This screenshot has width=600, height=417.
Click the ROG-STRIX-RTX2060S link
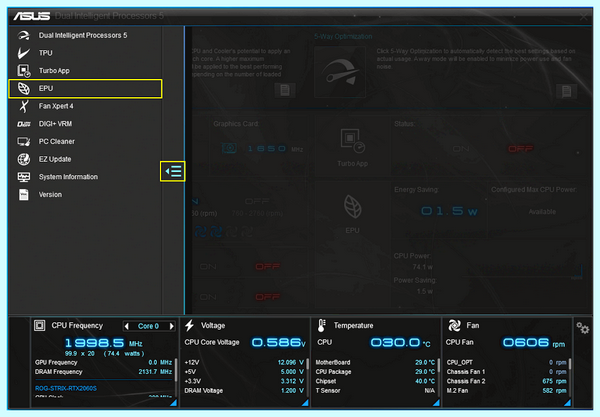(66, 388)
